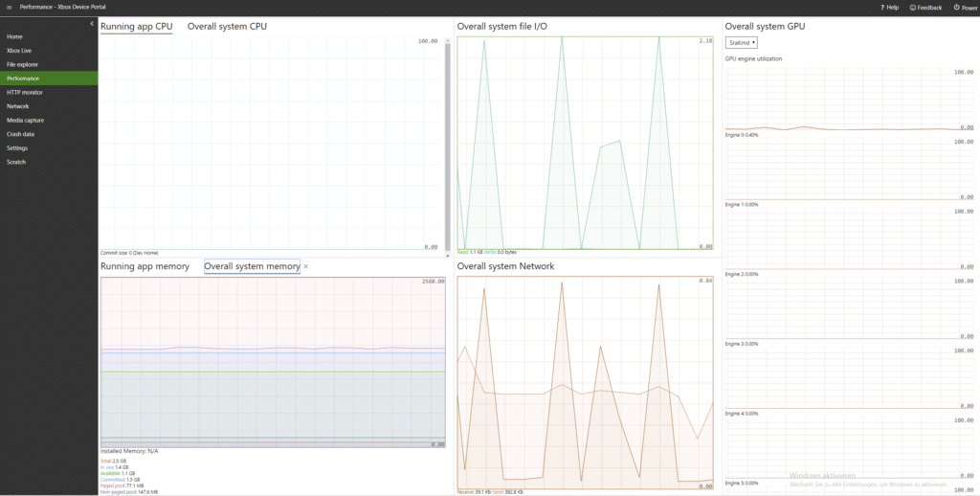
Task: Click the GPU engine utilization label
Action: (x=753, y=58)
